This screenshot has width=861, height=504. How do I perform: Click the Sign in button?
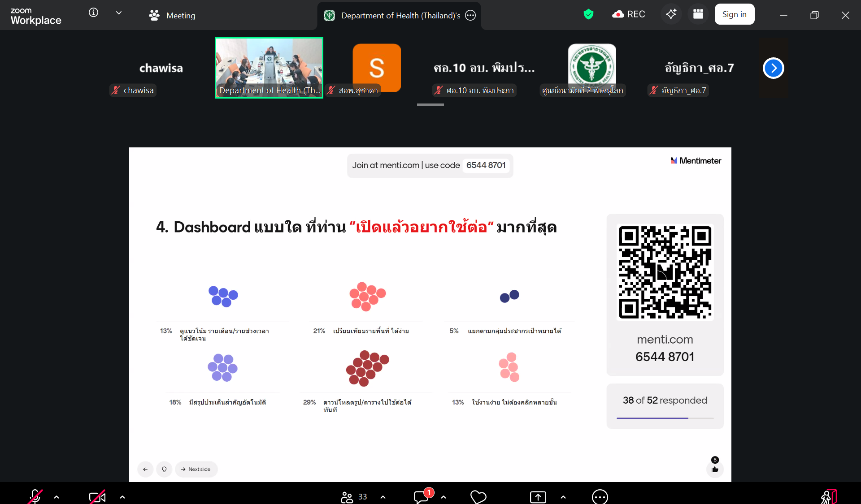[x=734, y=14]
